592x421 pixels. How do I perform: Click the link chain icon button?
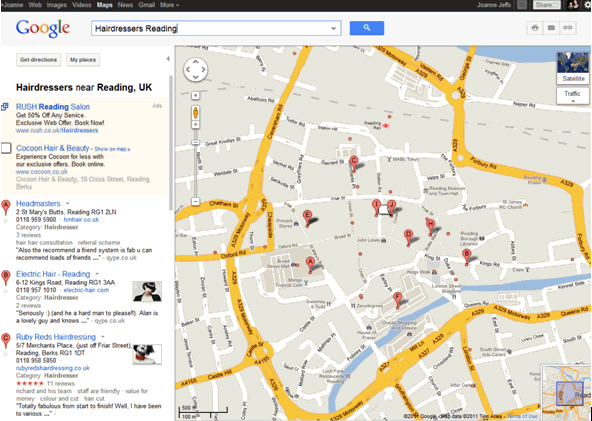click(568, 28)
